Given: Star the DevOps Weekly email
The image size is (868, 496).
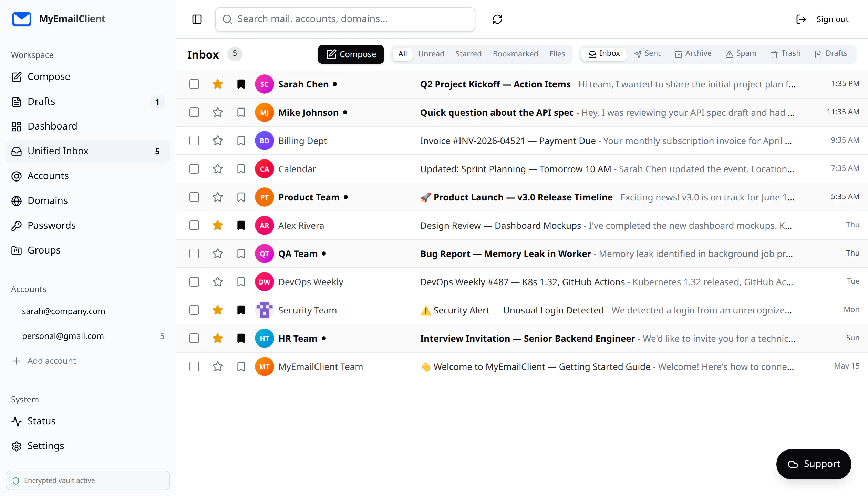Looking at the screenshot, I should pyautogui.click(x=218, y=282).
